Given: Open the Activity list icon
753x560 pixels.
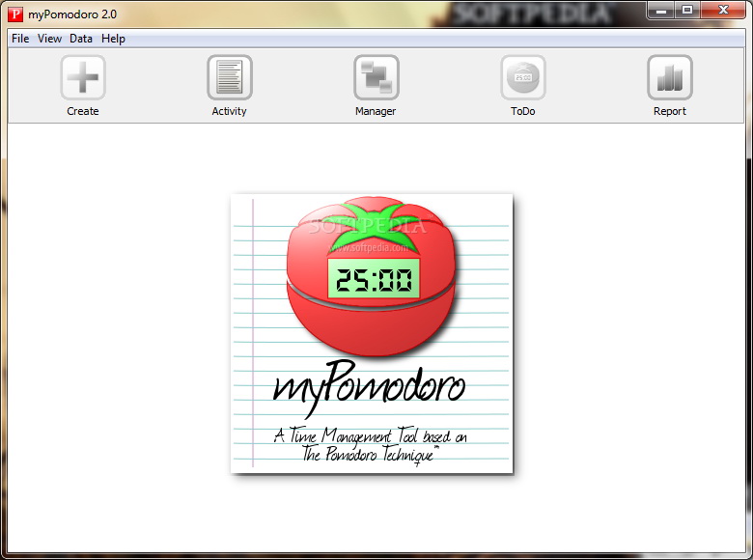Looking at the screenshot, I should coord(230,77).
